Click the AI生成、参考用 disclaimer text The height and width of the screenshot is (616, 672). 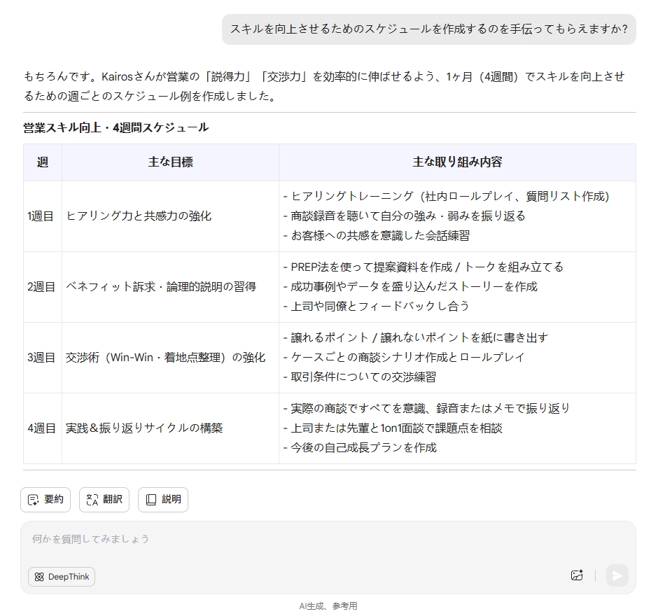pos(328,606)
